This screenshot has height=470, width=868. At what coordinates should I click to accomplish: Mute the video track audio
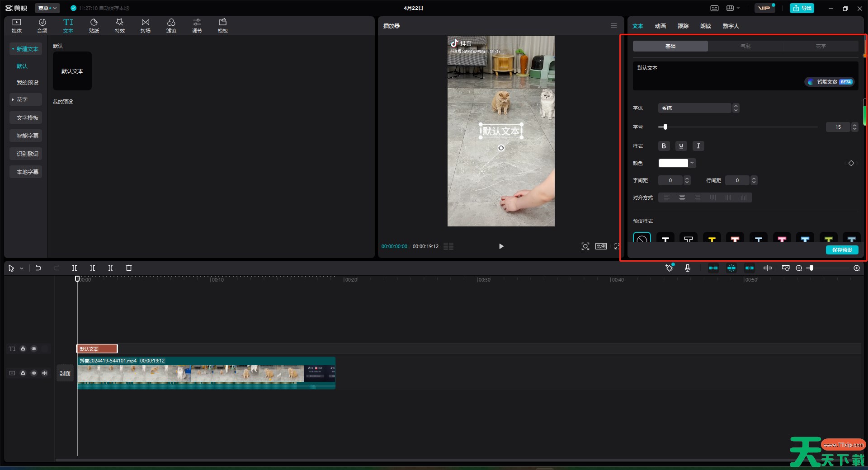[x=45, y=373]
